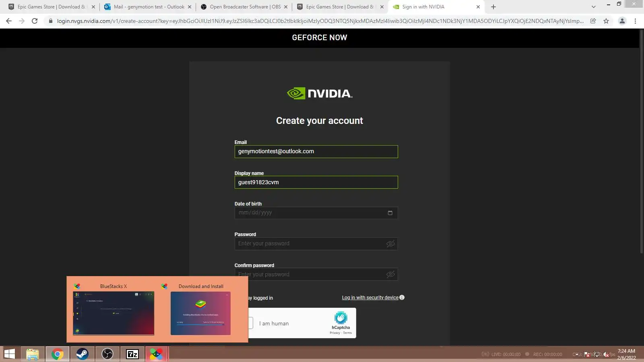Click Log in with security device link
The width and height of the screenshot is (644, 362).
[370, 298]
